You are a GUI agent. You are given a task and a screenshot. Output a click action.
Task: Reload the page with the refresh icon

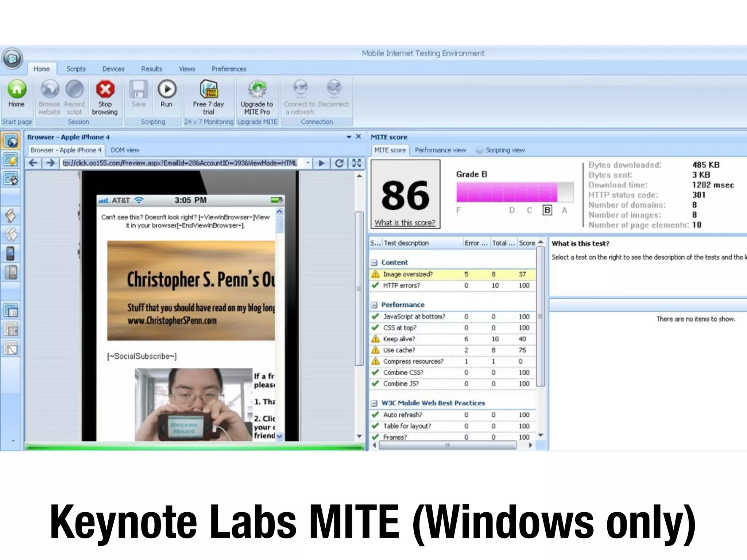click(339, 163)
